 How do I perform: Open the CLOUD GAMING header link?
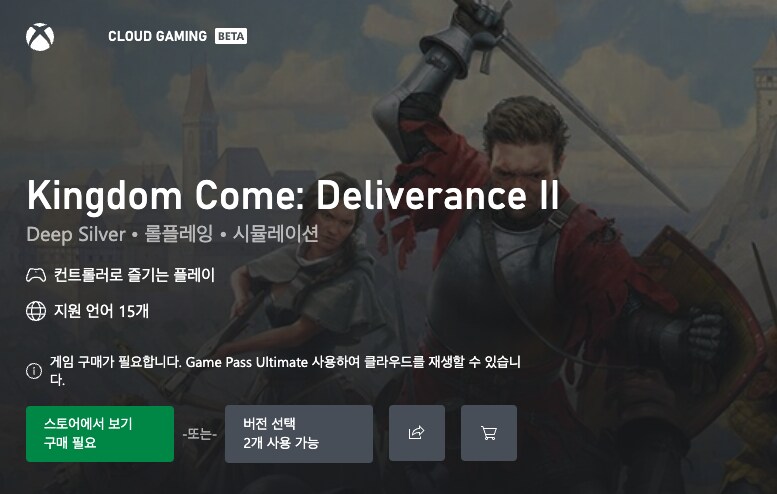[158, 36]
